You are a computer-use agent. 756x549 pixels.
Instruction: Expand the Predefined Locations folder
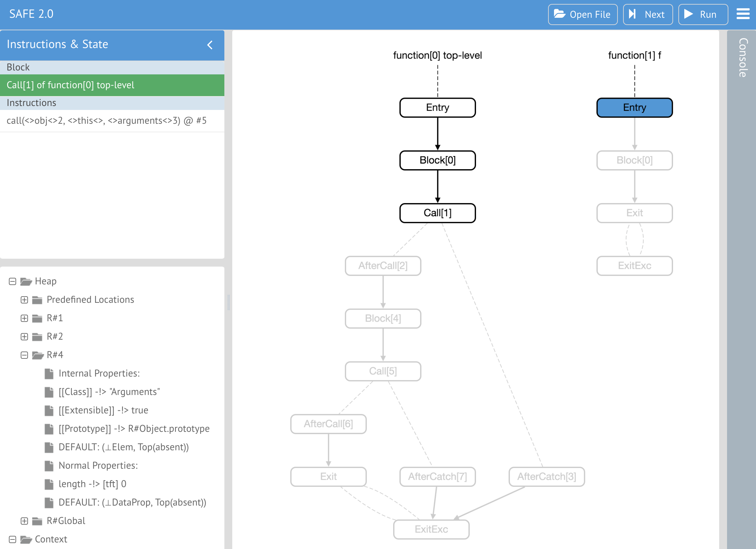[23, 300]
